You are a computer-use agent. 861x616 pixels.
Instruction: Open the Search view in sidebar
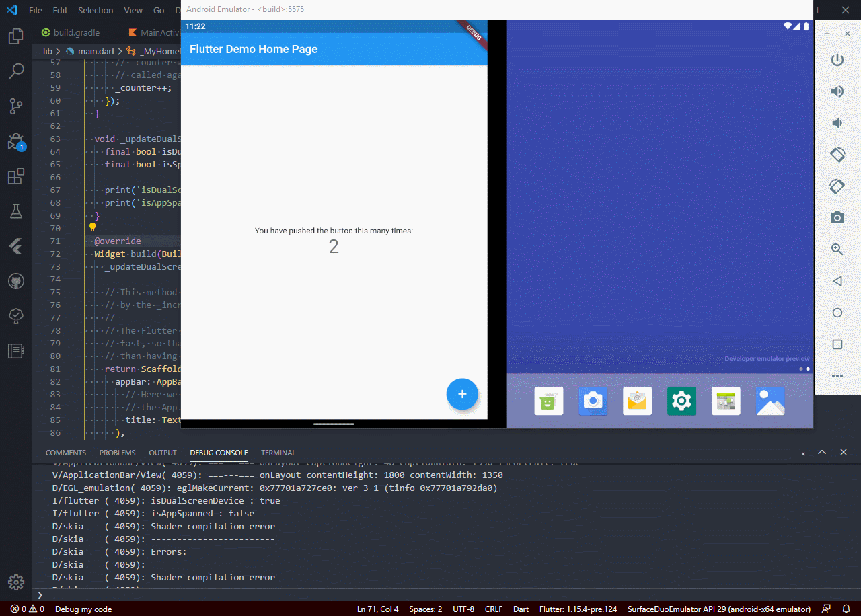15,71
